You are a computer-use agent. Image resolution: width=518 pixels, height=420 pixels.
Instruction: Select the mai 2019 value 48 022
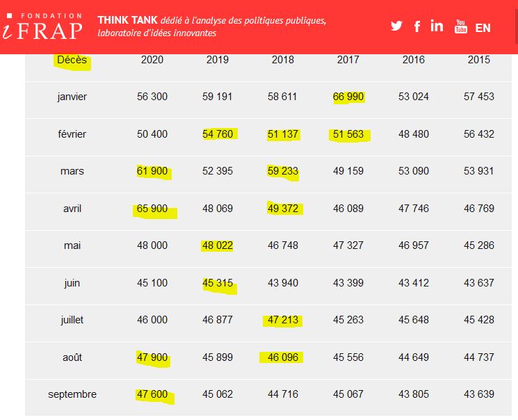pos(218,245)
